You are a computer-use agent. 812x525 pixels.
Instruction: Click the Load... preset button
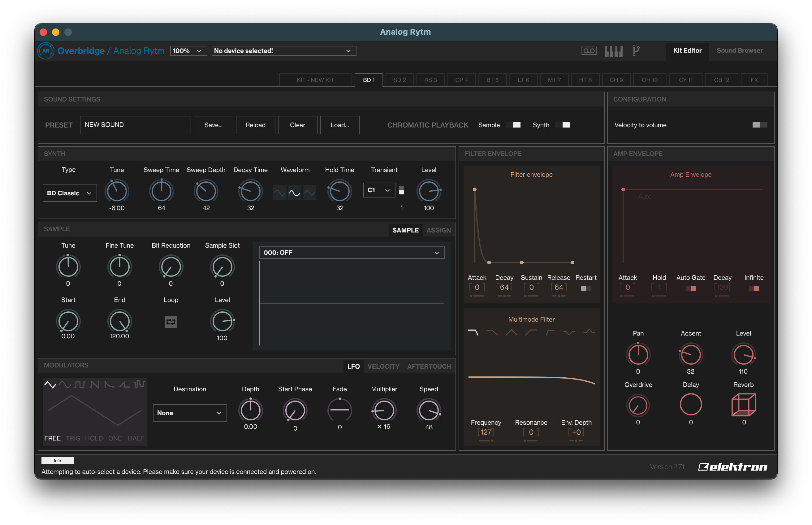click(x=339, y=125)
